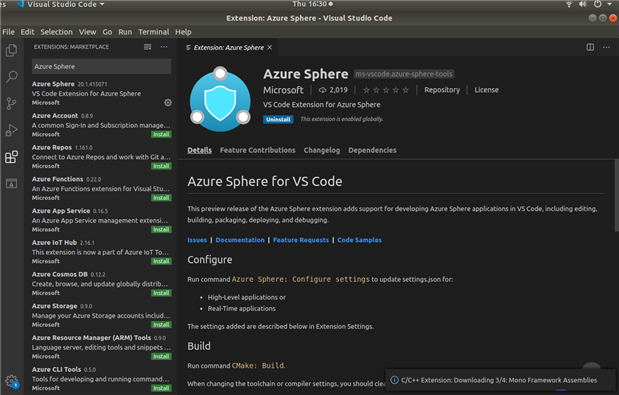Open the Repository link
The height and width of the screenshot is (395, 619).
pos(442,90)
